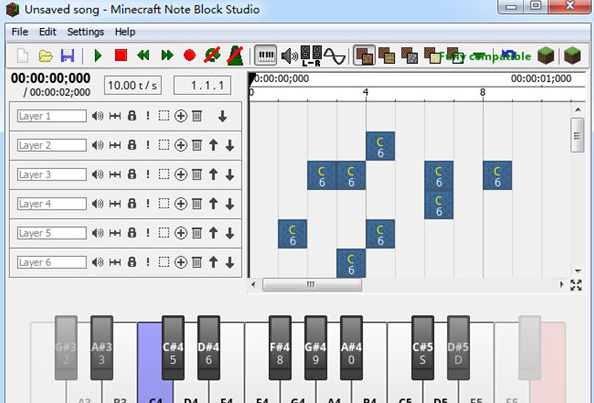Click the 1.1.1 position field
Viewport: 594px width, 403px height.
[202, 85]
